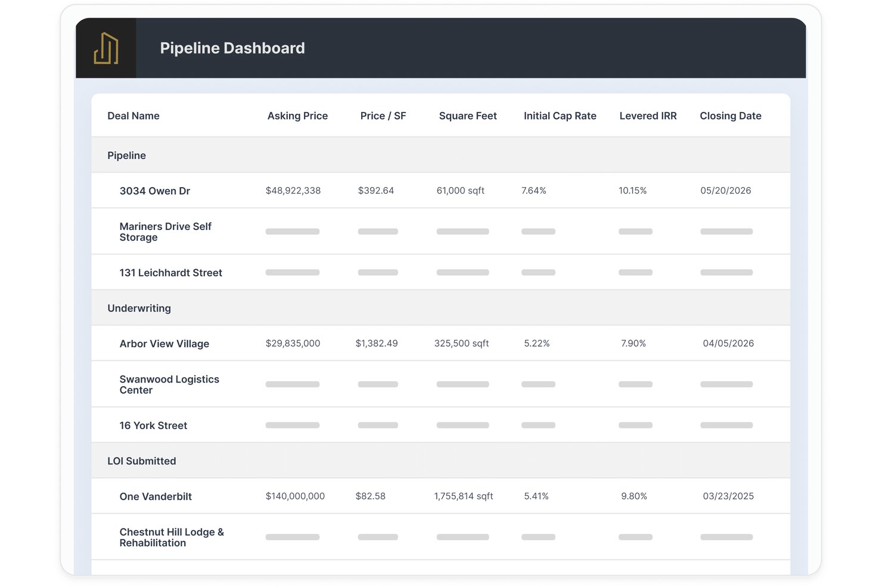The height and width of the screenshot is (588, 882).
Task: Open the Arbor View Village deal
Action: point(164,344)
